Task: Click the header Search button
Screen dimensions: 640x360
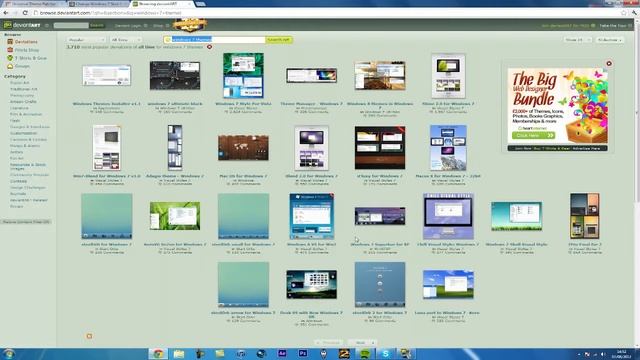Action: [97, 25]
